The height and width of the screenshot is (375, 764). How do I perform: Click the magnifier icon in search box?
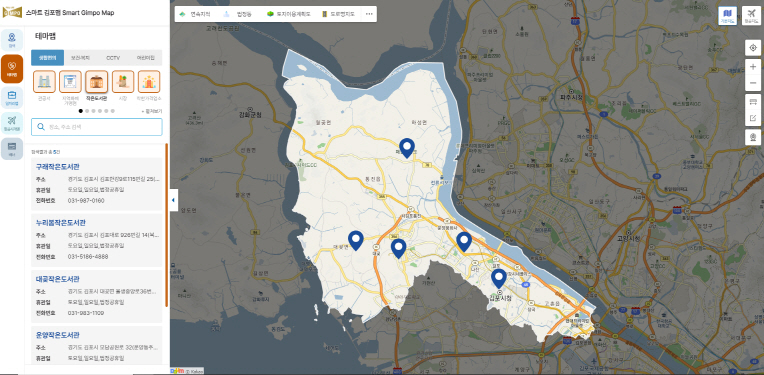(x=41, y=127)
